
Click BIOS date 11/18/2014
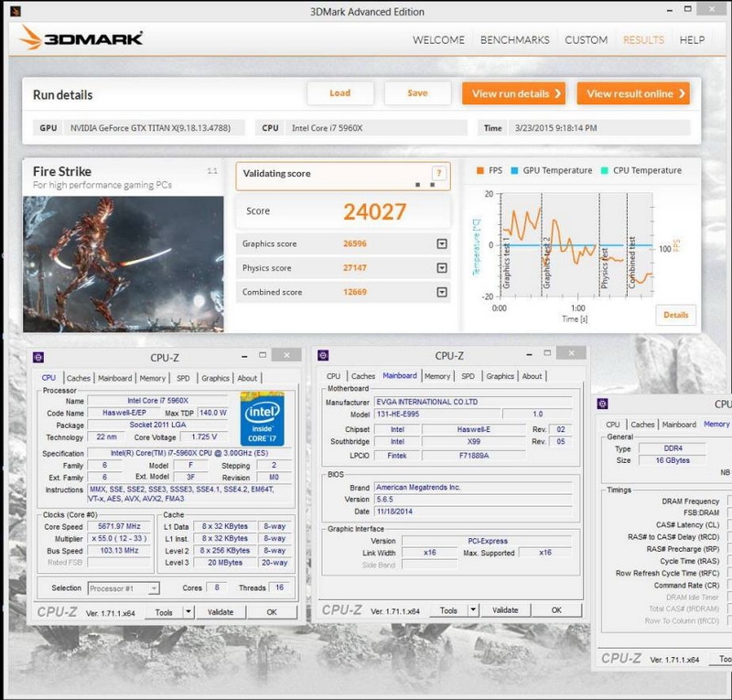click(473, 512)
